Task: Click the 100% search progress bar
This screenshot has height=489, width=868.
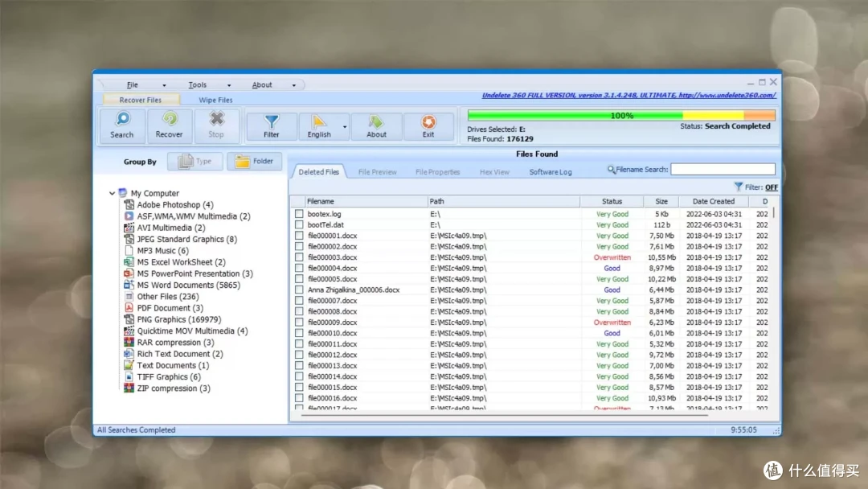Action: click(621, 115)
